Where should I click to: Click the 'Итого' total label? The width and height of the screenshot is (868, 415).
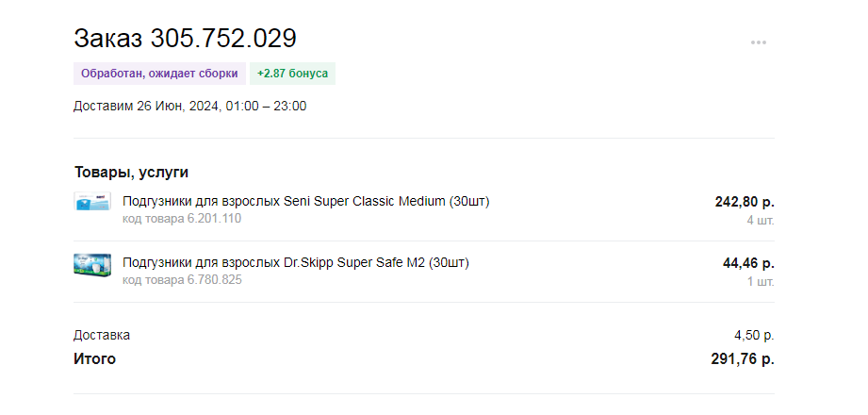tap(94, 358)
